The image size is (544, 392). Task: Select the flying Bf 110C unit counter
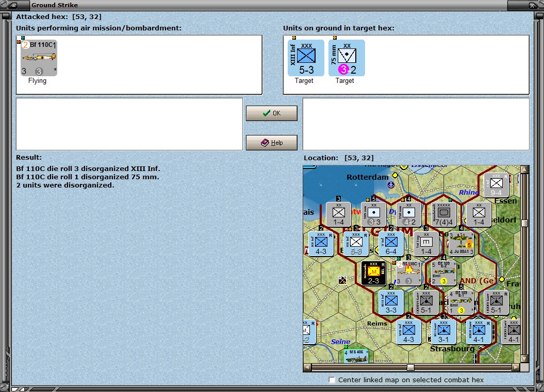39,58
